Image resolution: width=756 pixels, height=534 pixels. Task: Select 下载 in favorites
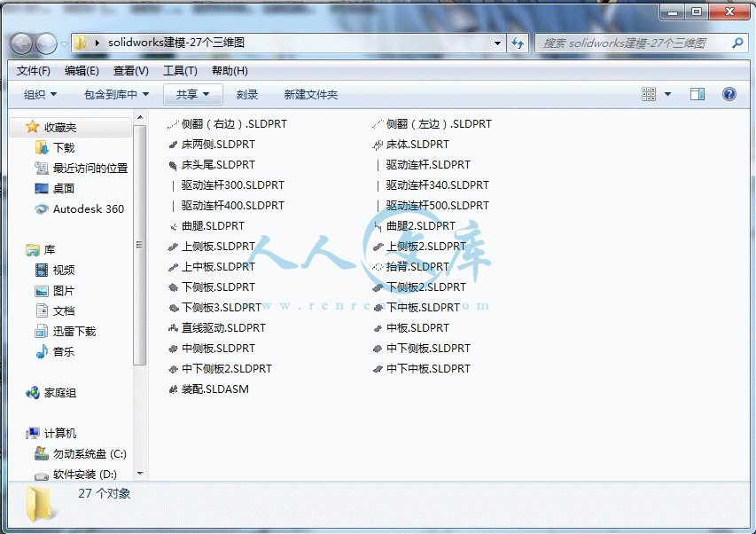(x=64, y=147)
